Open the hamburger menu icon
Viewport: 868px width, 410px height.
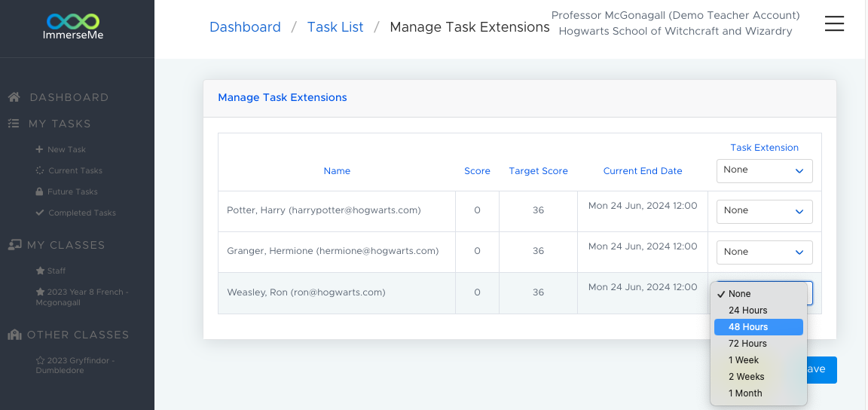pyautogui.click(x=833, y=23)
